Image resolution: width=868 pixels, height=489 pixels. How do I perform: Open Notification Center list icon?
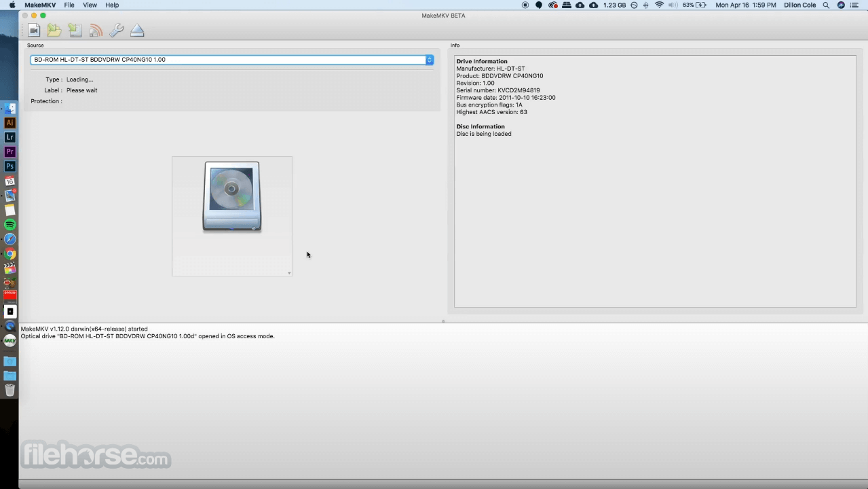click(854, 5)
